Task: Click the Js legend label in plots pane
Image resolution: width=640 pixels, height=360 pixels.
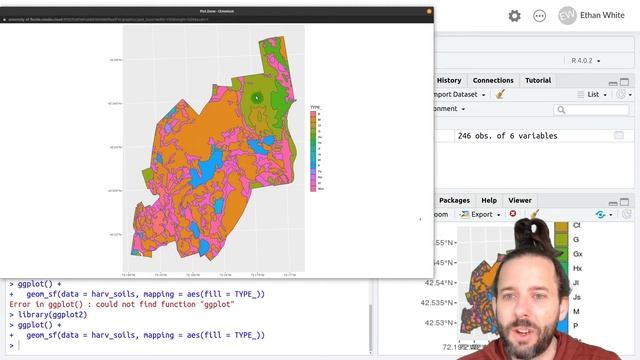Action: (x=576, y=297)
